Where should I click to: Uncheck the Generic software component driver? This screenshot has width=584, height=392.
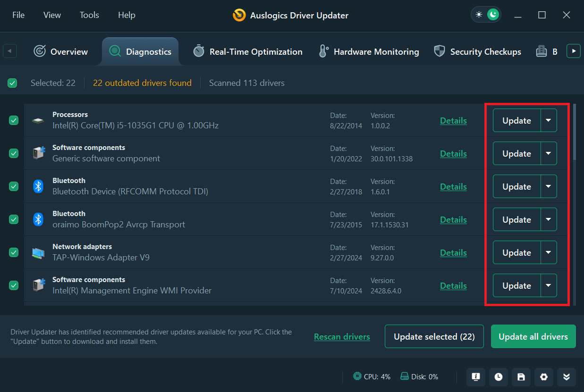[x=14, y=153]
